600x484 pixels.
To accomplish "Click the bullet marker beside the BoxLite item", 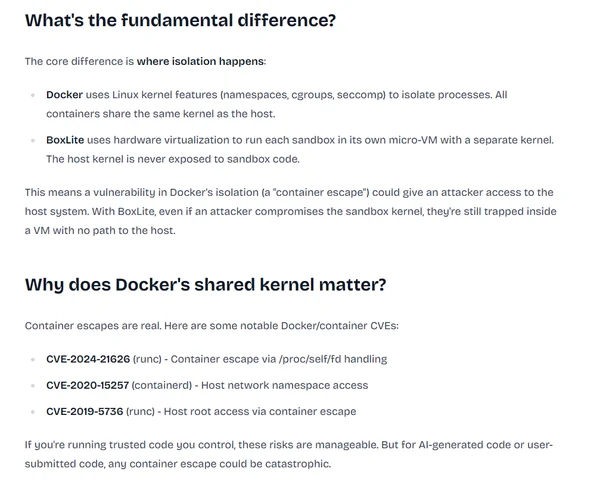I will point(32,139).
